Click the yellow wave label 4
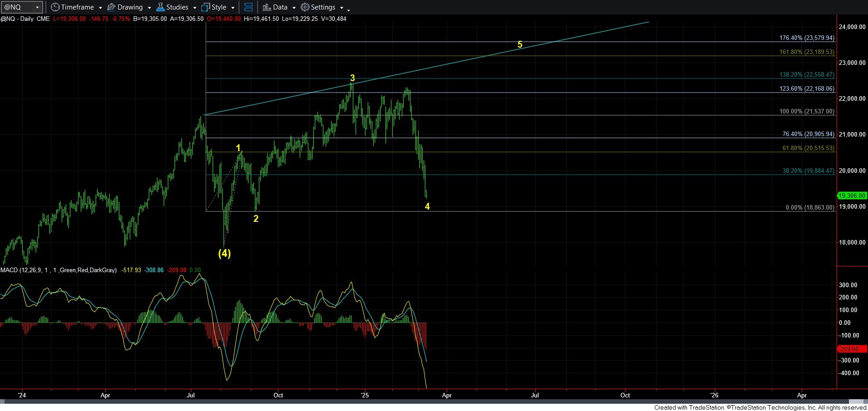The image size is (868, 411). click(427, 206)
